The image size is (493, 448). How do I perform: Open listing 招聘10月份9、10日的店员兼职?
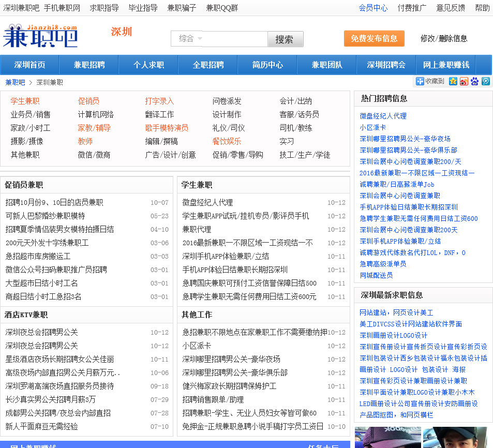(x=54, y=202)
